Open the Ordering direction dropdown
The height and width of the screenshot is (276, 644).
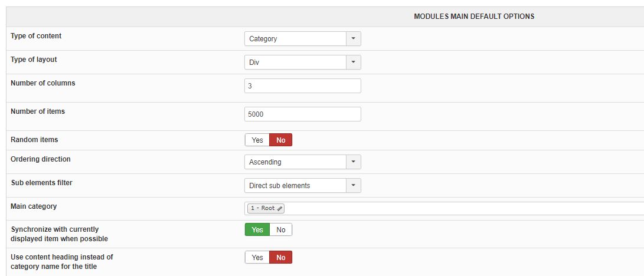point(302,162)
